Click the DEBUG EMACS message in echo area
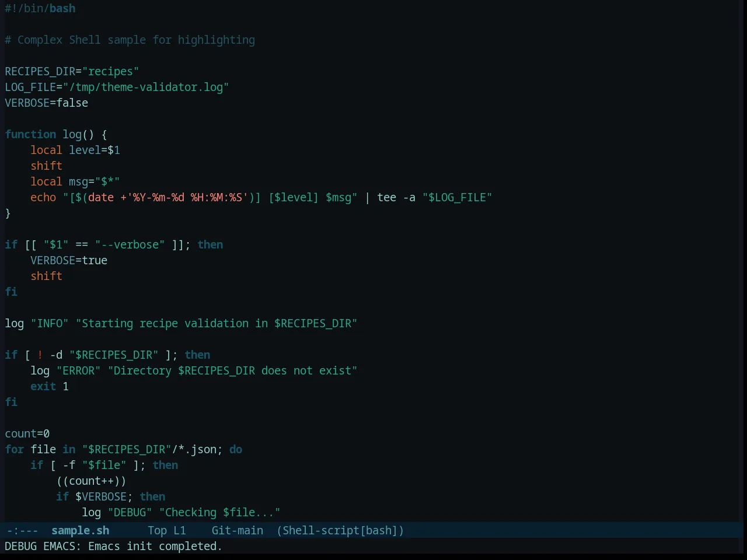This screenshot has height=560, width=747. [113, 546]
